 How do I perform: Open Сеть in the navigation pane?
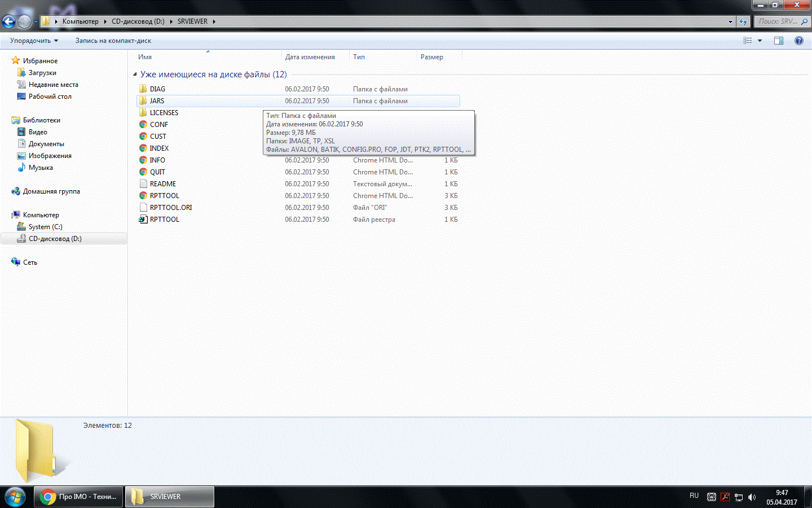[30, 262]
